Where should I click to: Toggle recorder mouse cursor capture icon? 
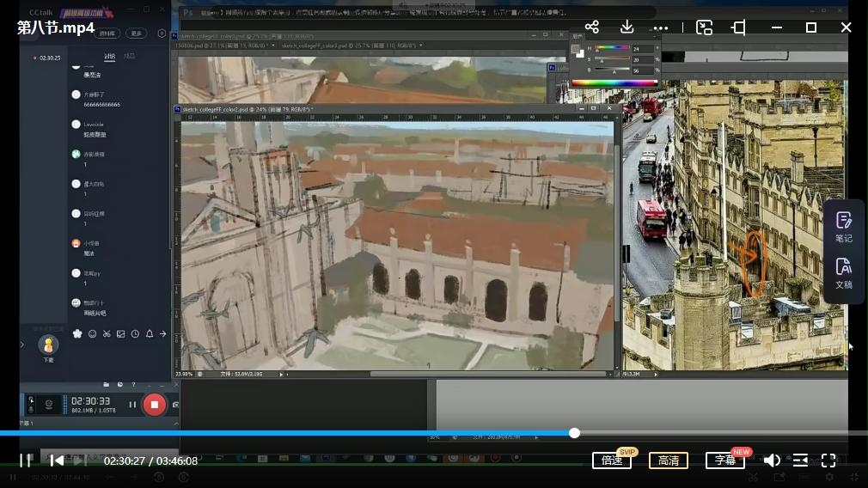pos(31,400)
